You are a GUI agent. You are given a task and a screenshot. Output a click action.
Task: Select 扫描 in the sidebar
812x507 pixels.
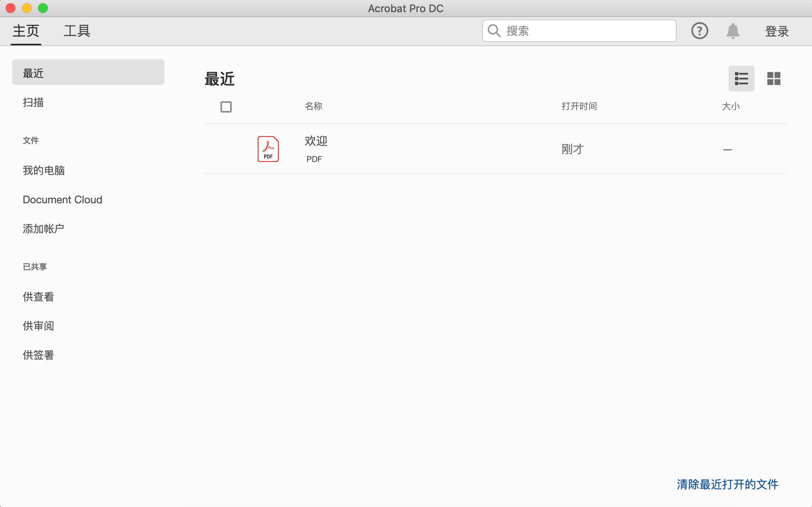coord(33,102)
